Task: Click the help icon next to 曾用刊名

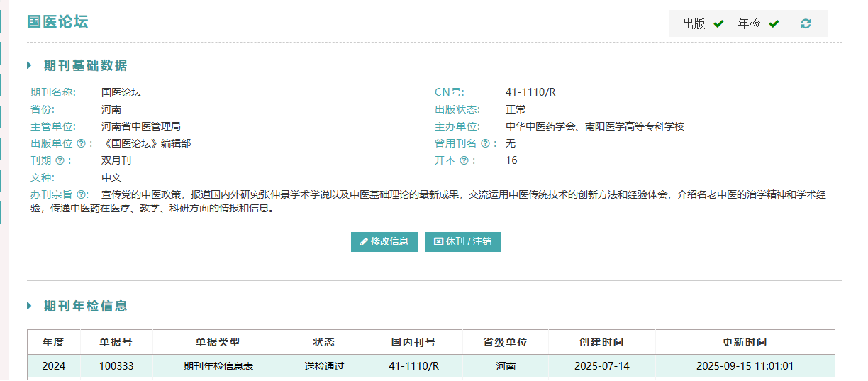Action: pos(485,143)
